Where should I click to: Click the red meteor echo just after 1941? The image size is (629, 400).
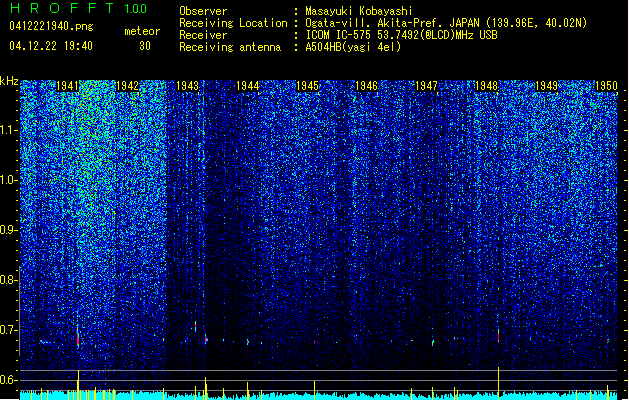tap(78, 337)
